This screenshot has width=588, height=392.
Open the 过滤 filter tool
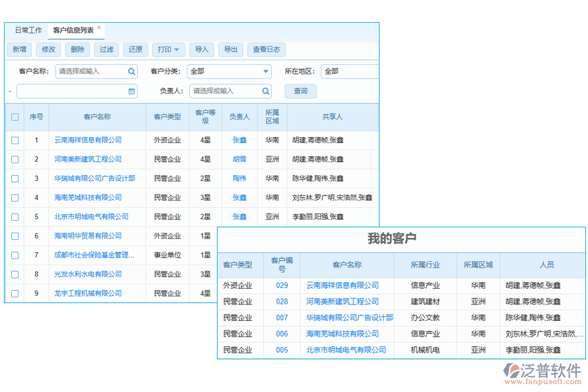[x=106, y=49]
